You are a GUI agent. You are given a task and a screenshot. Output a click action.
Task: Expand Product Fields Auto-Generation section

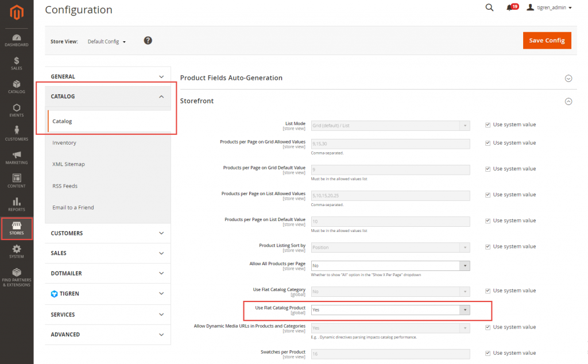568,78
